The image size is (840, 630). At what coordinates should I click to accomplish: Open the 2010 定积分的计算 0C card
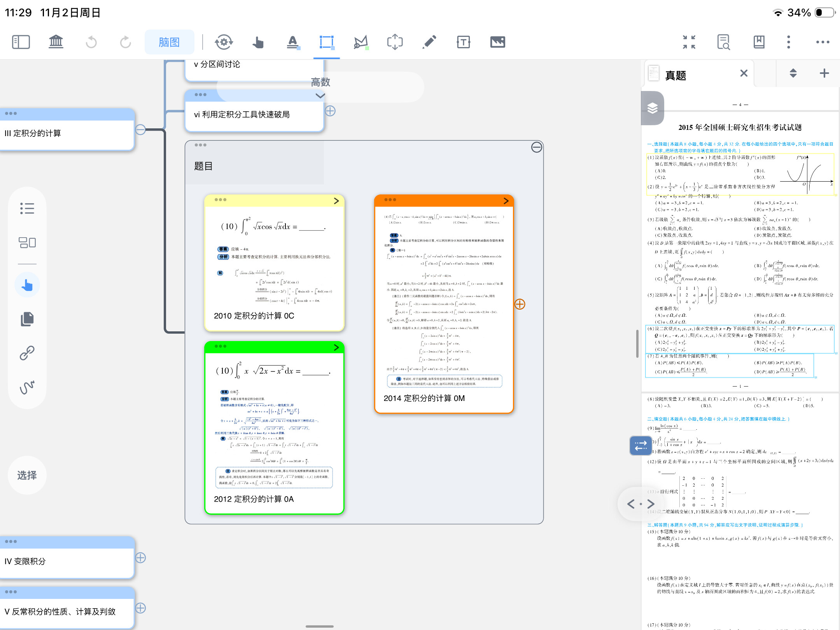336,201
